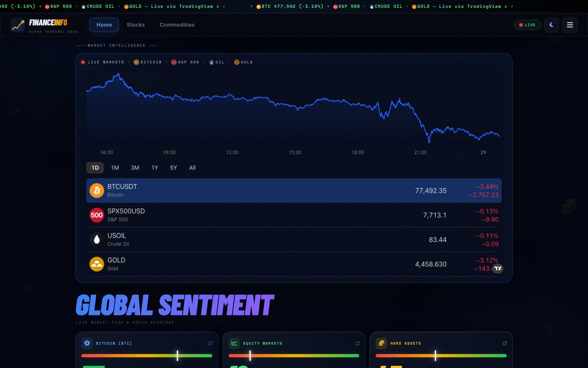
Task: Click the HARD ASSETS card title
Action: pos(406,343)
